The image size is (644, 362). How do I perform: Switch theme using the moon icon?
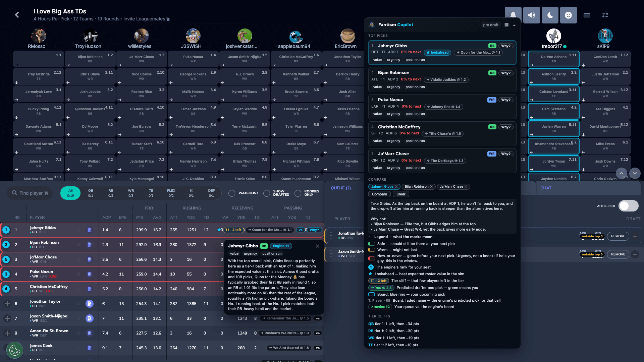(x=550, y=15)
